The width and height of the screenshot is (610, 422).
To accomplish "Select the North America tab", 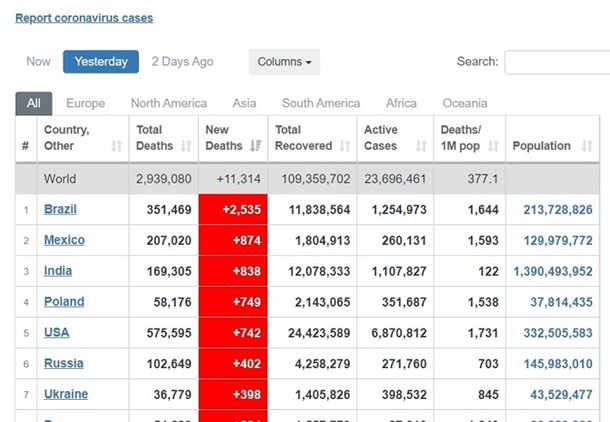I will coord(169,103).
